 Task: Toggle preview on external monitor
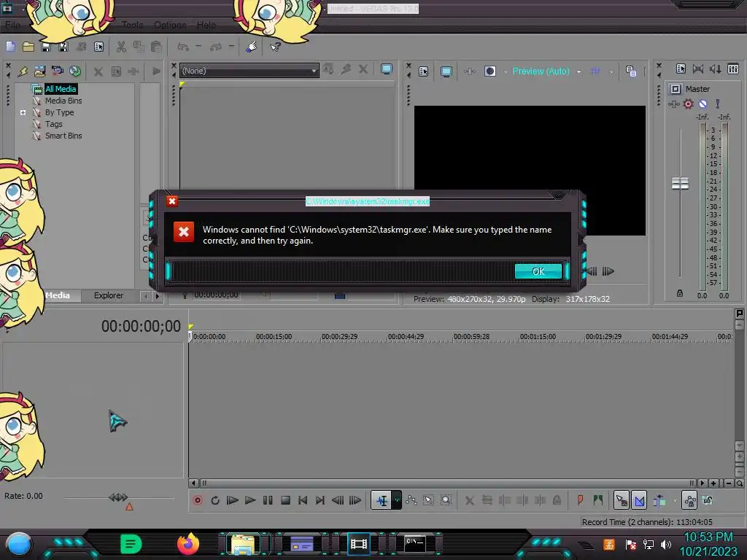pyautogui.click(x=446, y=71)
